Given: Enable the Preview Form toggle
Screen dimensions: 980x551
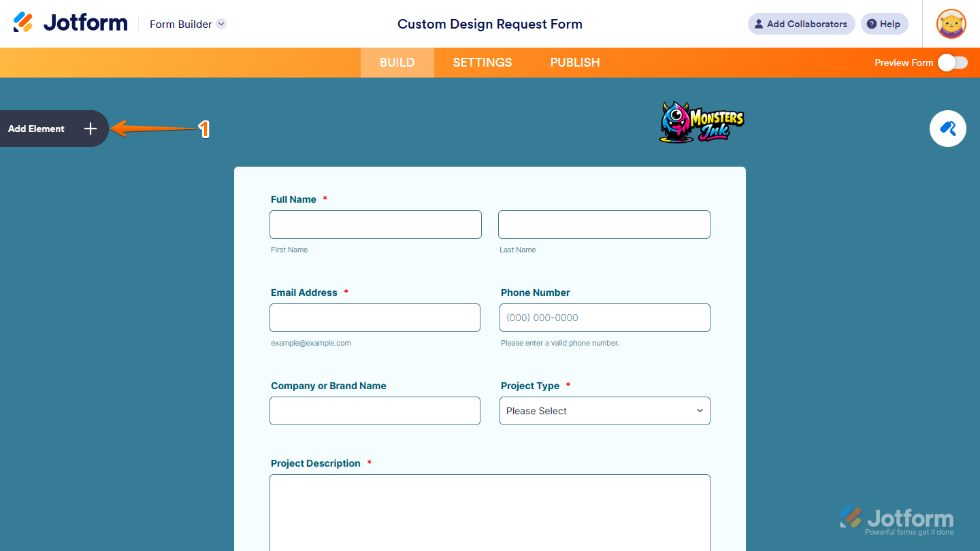Looking at the screenshot, I should click(952, 62).
